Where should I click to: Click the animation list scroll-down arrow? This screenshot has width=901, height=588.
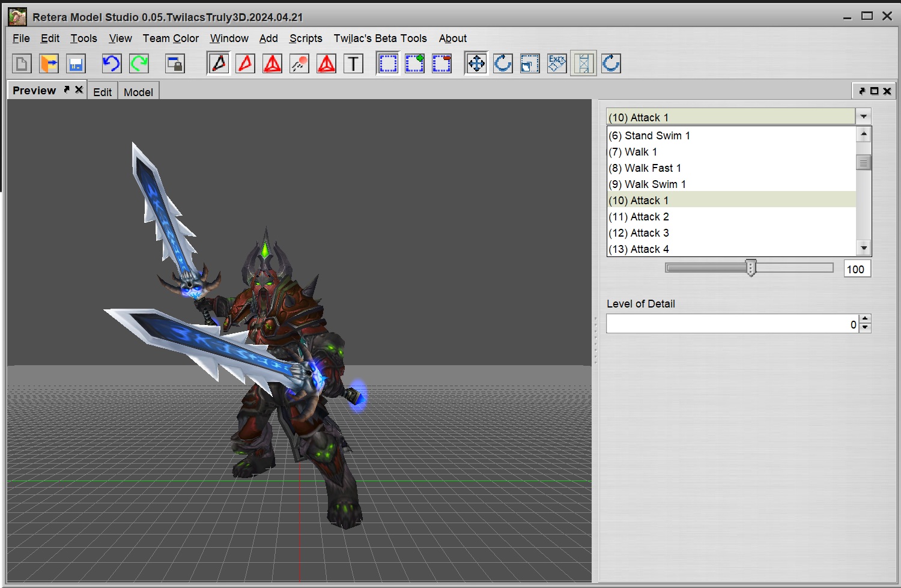coord(864,248)
